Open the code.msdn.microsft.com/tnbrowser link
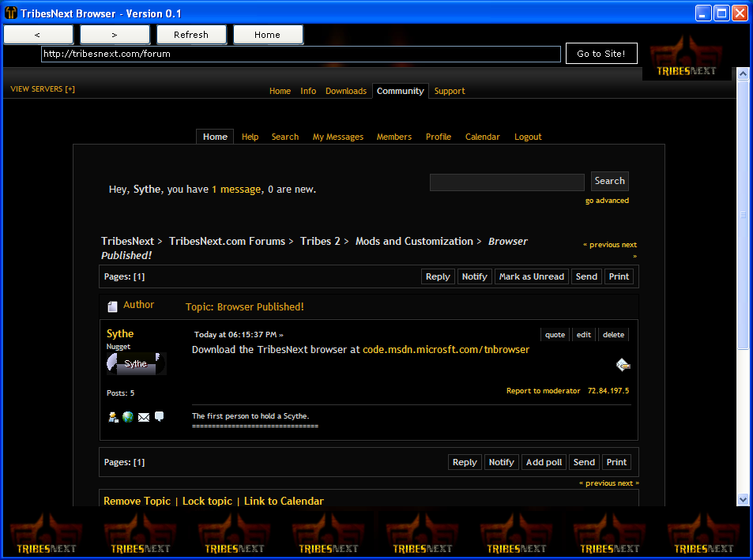Screen dimensions: 753x560 pyautogui.click(x=446, y=349)
